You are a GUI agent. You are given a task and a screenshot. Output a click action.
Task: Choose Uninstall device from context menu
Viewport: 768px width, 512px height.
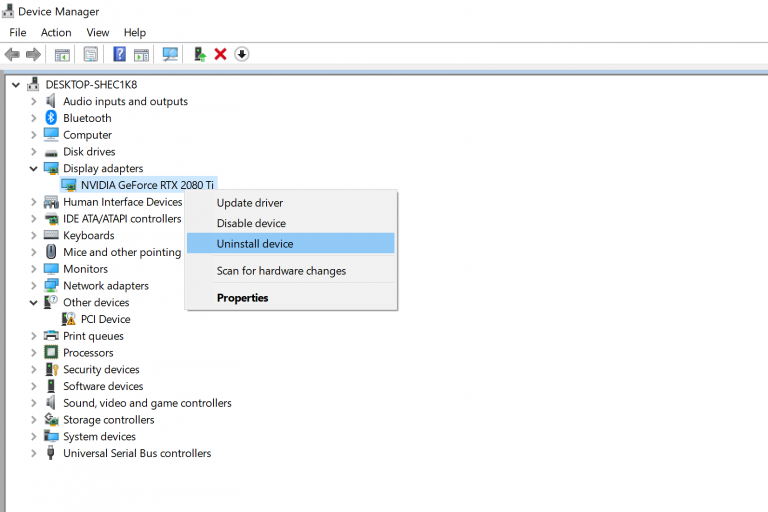255,243
